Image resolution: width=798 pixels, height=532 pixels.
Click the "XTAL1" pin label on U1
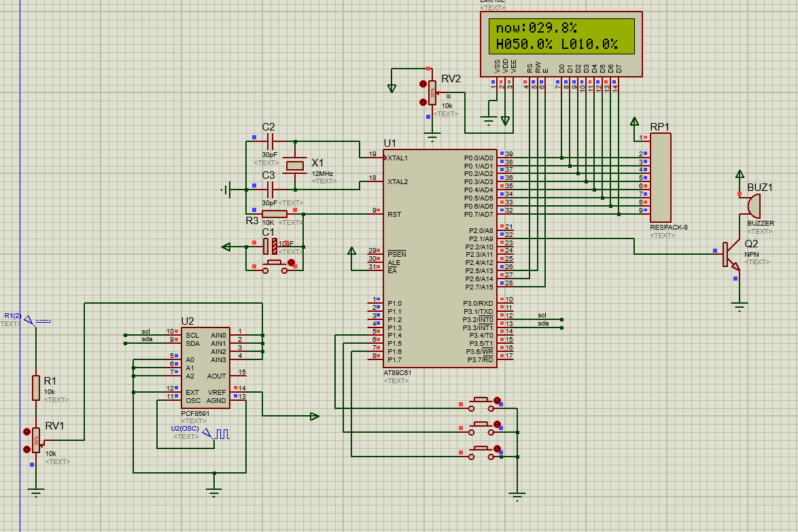398,158
